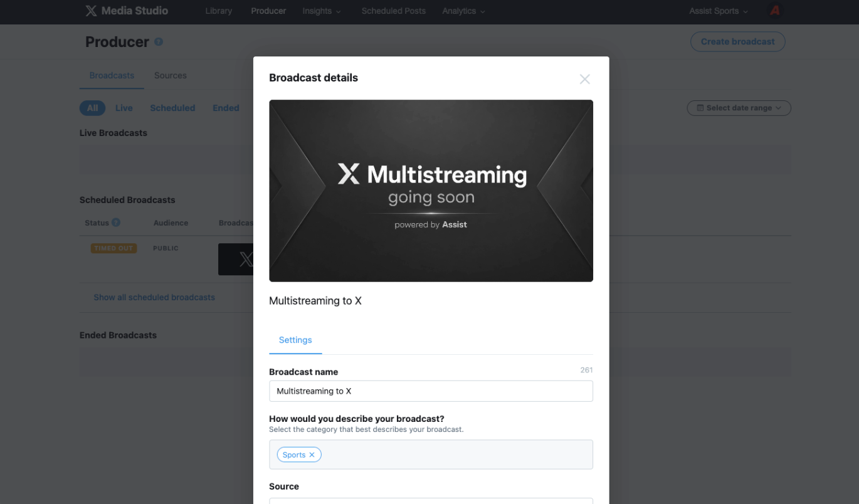
Task: Expand the Insights dropdown menu
Action: (x=322, y=11)
